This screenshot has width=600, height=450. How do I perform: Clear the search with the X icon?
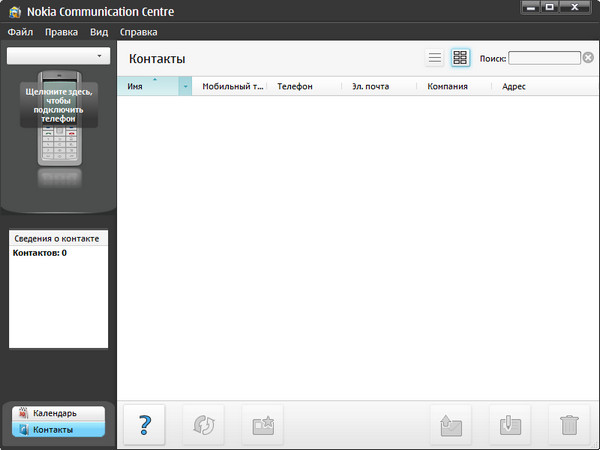(x=588, y=58)
